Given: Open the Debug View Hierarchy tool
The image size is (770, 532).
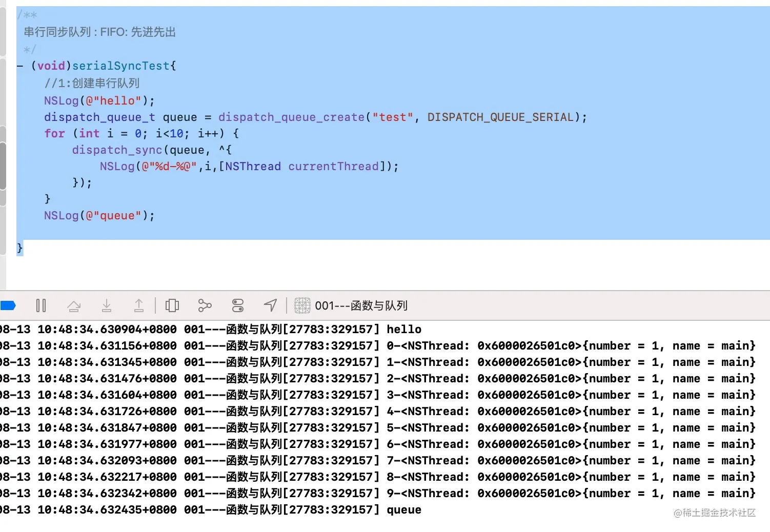Looking at the screenshot, I should click(x=172, y=305).
